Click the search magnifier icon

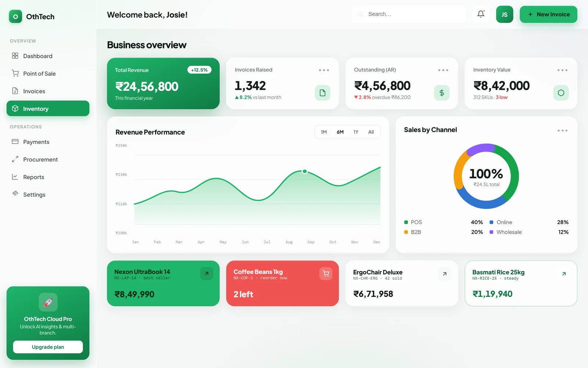[x=361, y=14]
